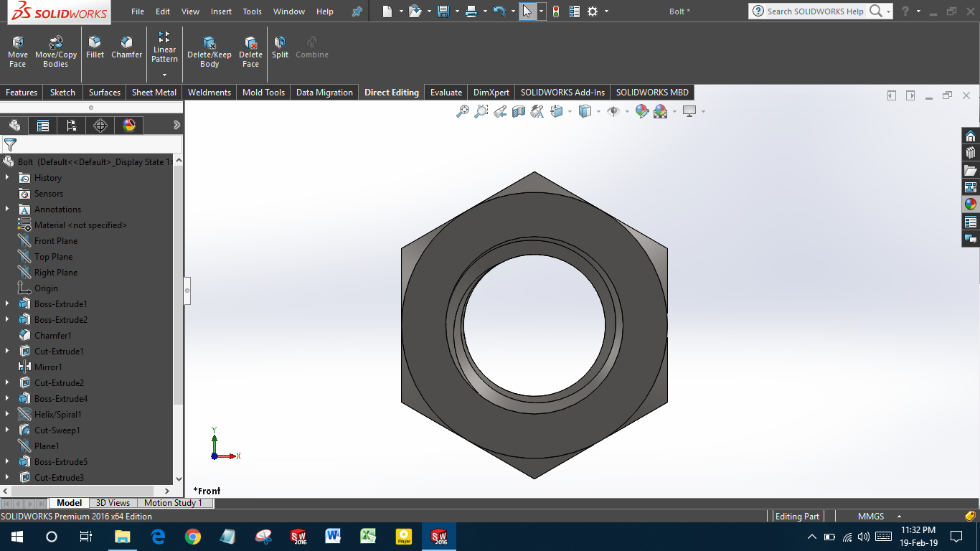The height and width of the screenshot is (551, 980).
Task: Open the Insert menu
Action: [221, 11]
